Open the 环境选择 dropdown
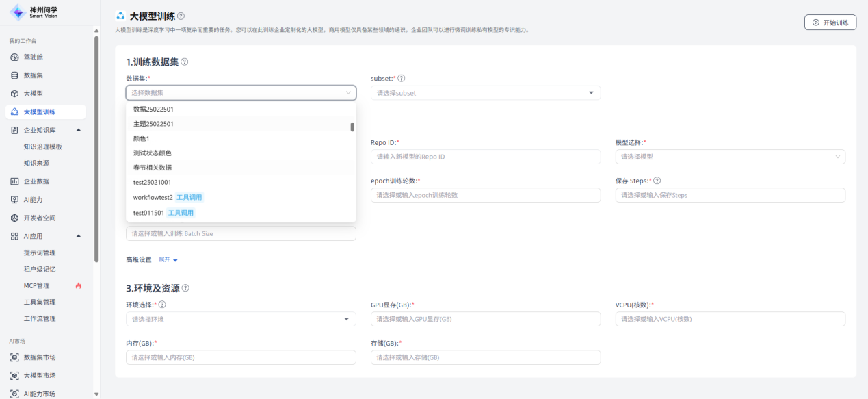 click(x=241, y=319)
